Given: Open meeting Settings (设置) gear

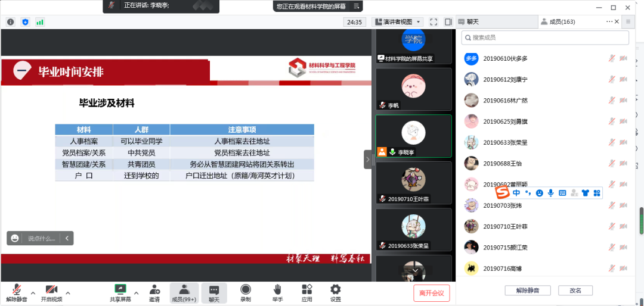Looking at the screenshot, I should point(336,289).
